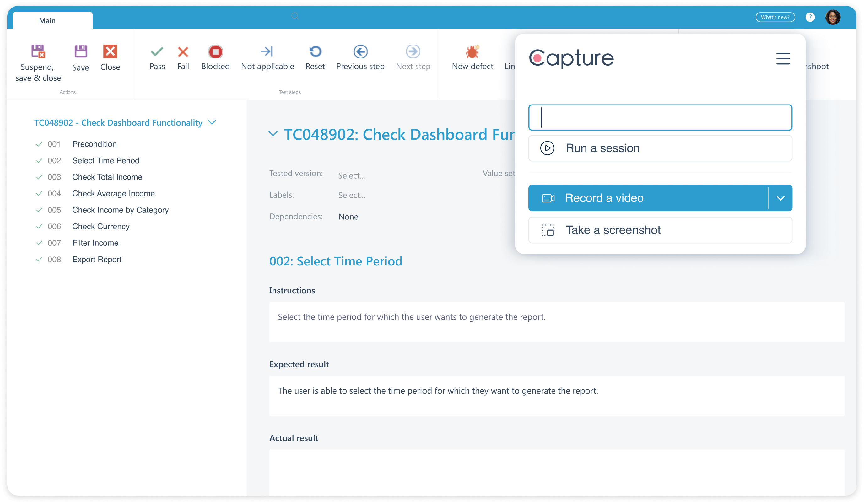864x504 pixels.
Task: Reset the test step statuses
Action: point(315,57)
